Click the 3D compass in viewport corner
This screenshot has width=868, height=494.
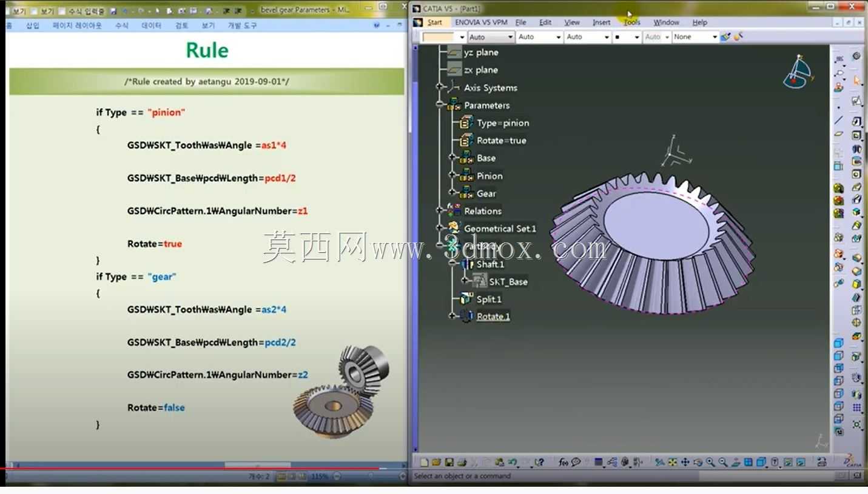798,72
